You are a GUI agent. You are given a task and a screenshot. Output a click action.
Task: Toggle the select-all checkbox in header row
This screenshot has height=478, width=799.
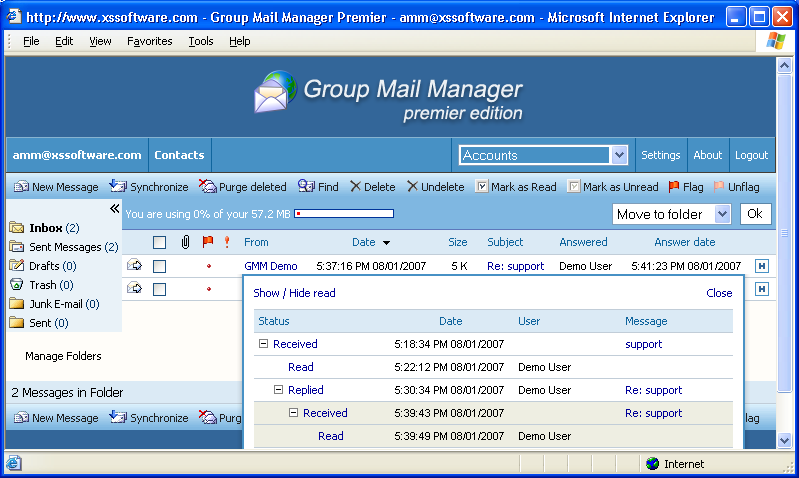(x=159, y=242)
